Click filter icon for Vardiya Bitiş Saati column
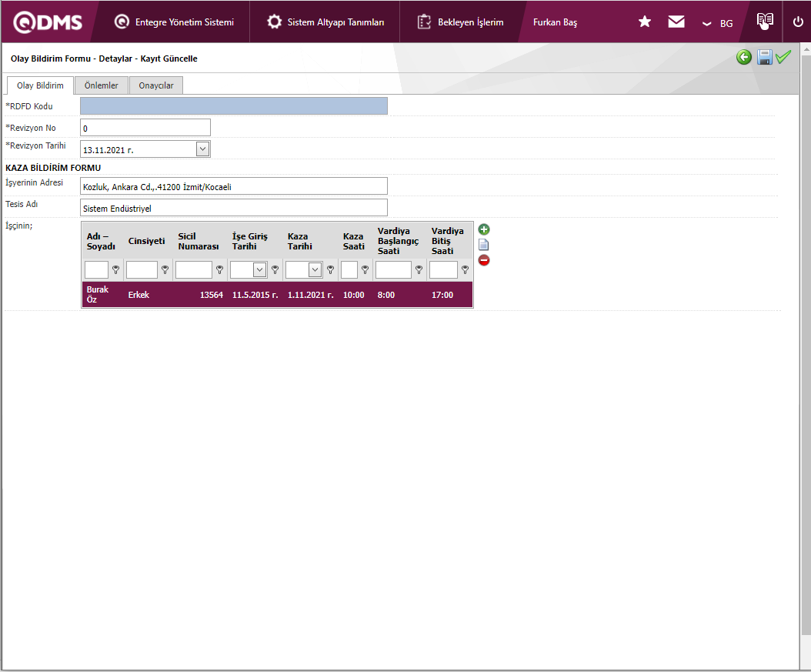Image resolution: width=811 pixels, height=672 pixels. tap(465, 269)
